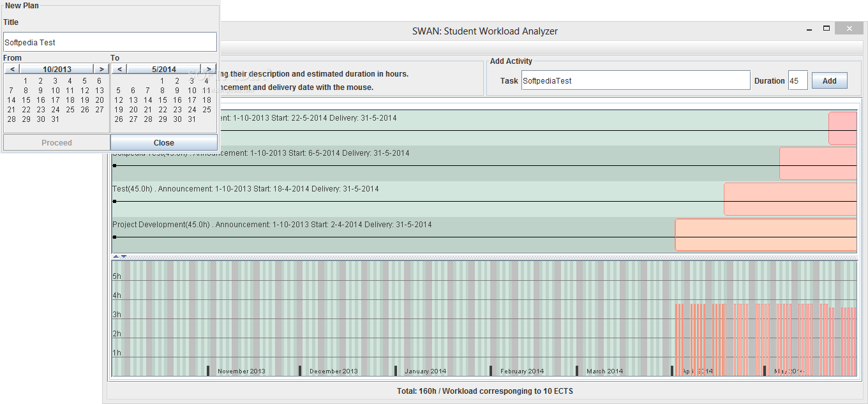Image resolution: width=868 pixels, height=404 pixels.
Task: Select day 13 in the From calendar
Action: (99, 91)
